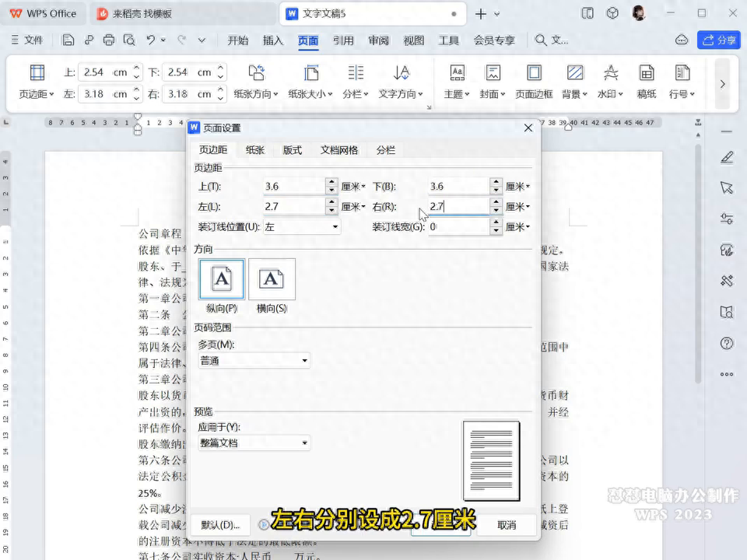747x560 pixels.
Task: Select 纵向 (portrait) orientation
Action: click(x=221, y=278)
